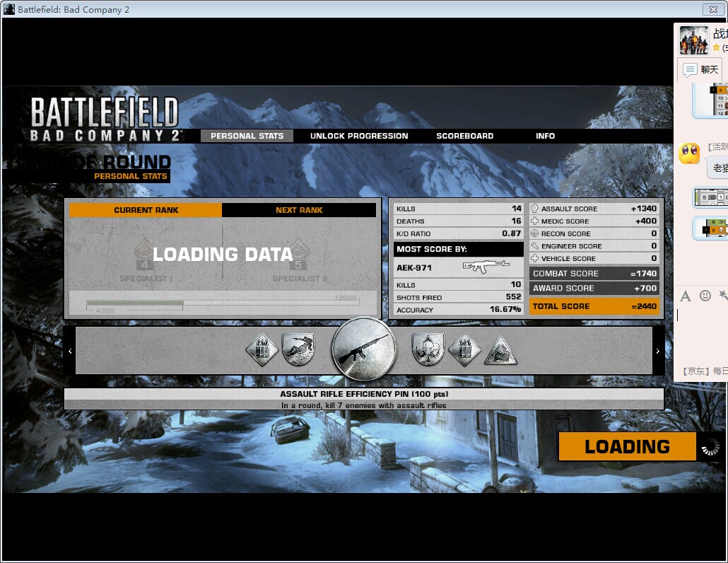Click the yellow emoji avatar in chat
This screenshot has width=728, height=563.
(x=689, y=153)
